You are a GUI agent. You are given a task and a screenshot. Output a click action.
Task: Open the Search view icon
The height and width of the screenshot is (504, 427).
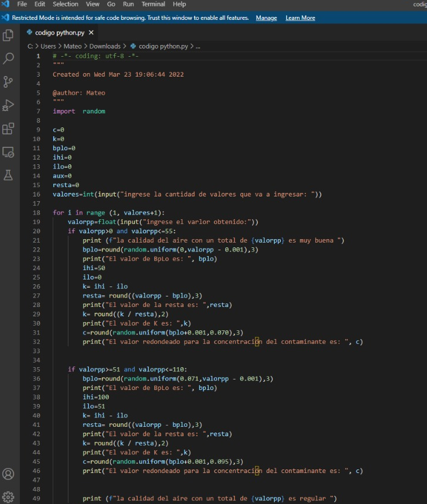8,58
